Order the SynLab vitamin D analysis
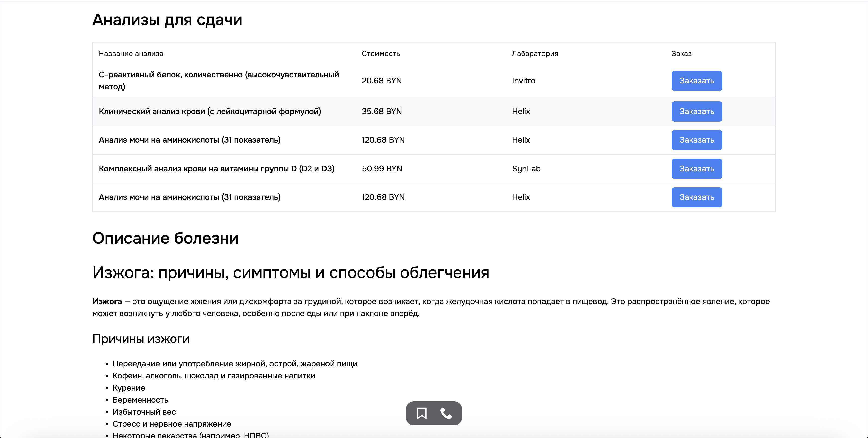The image size is (868, 438). (x=696, y=169)
